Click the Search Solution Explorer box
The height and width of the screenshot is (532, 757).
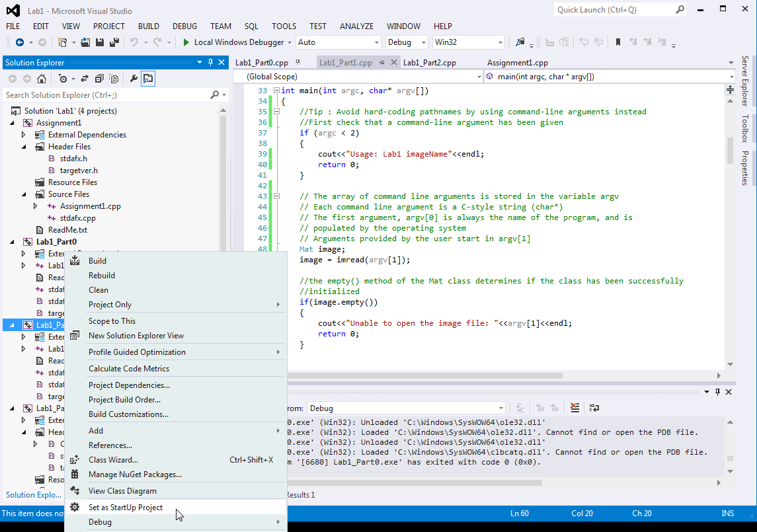pyautogui.click(x=99, y=94)
